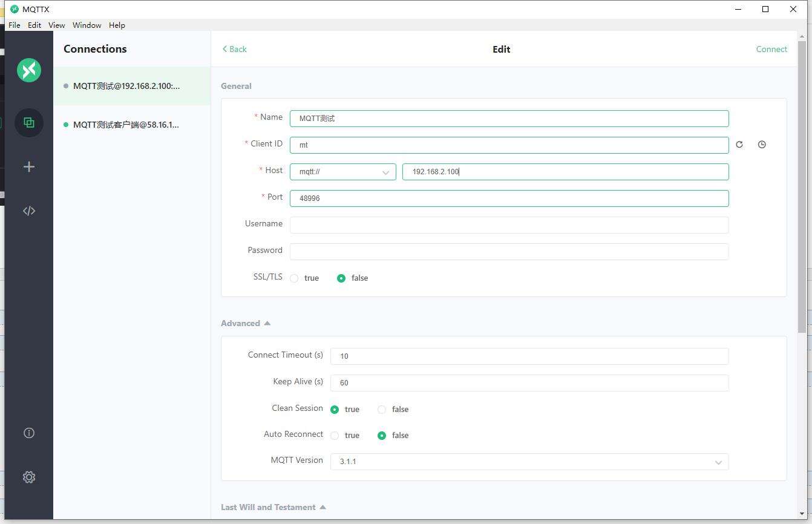
Task: Open the mqtt:// protocol dropdown
Action: (342, 172)
